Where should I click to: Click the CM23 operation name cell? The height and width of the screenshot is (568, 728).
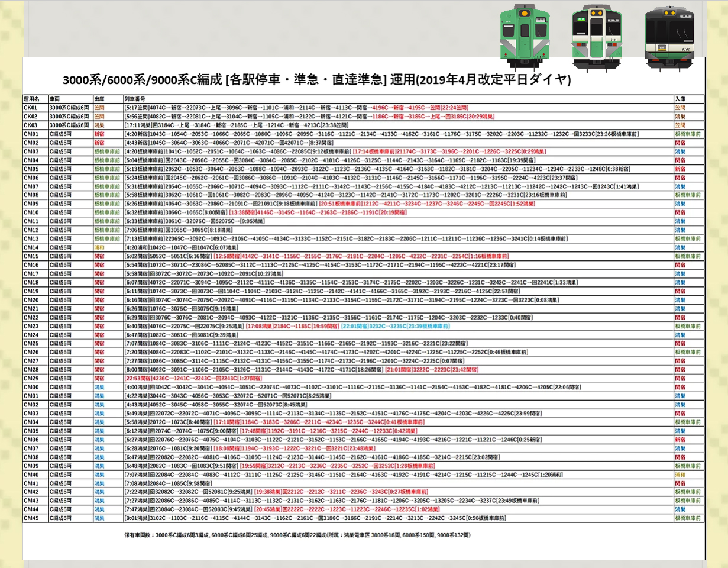pyautogui.click(x=31, y=326)
